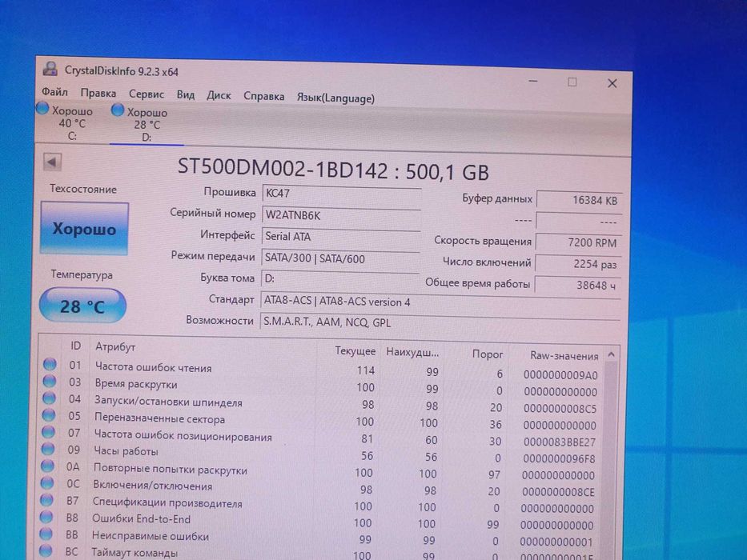
Task: Click status icon for attribute 04
Action: tap(49, 398)
